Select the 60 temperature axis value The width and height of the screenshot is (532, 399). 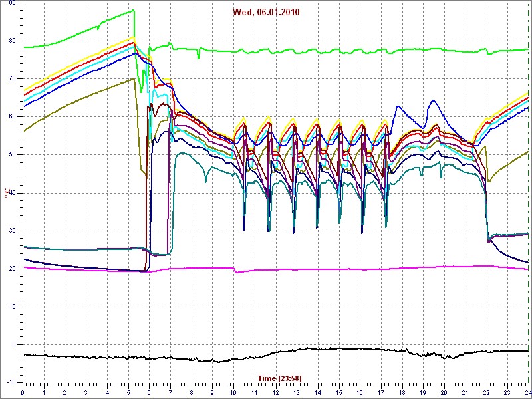coord(11,117)
